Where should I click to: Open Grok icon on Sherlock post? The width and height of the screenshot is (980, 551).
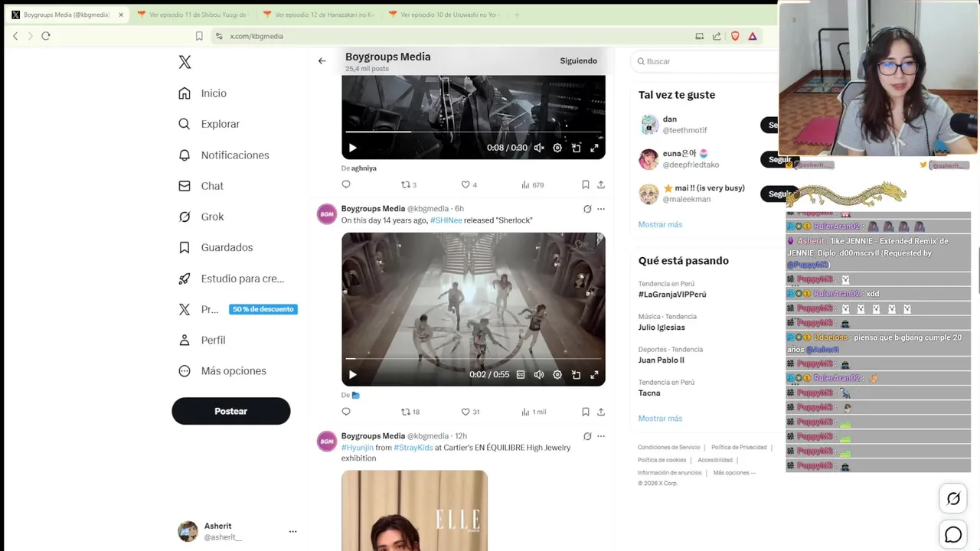coord(587,209)
